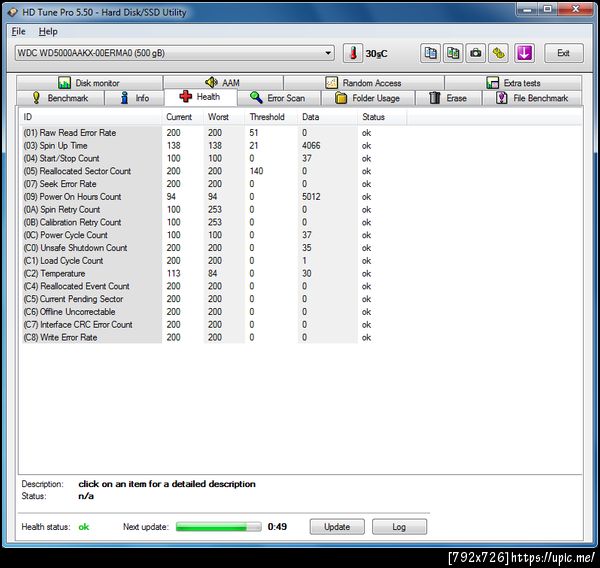Click the HD Tune Pro title bar icon
This screenshot has width=600, height=568.
click(13, 12)
